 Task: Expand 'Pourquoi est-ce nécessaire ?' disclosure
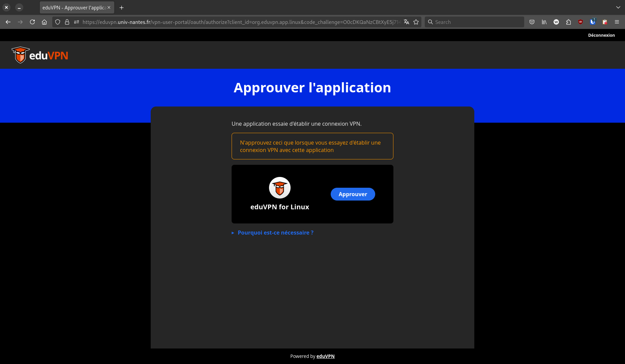(275, 233)
